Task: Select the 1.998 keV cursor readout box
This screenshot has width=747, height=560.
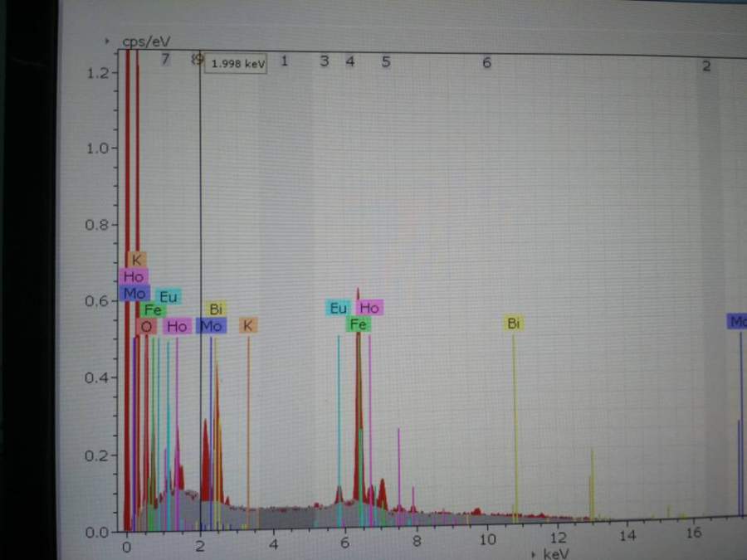Action: point(236,64)
